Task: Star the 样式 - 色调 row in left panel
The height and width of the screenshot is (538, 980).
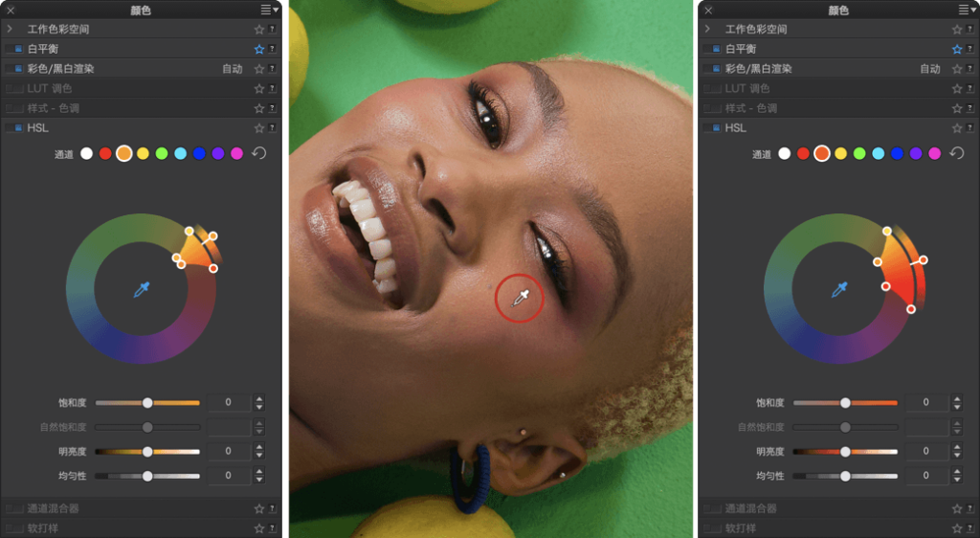Action: point(258,108)
